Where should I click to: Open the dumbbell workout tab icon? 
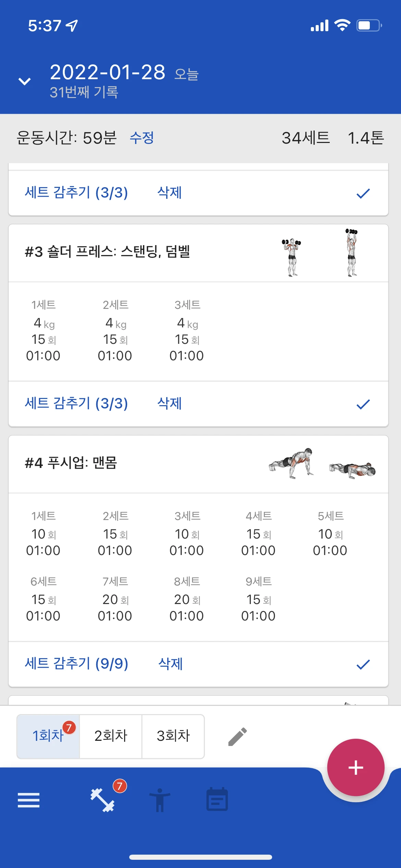(x=102, y=800)
